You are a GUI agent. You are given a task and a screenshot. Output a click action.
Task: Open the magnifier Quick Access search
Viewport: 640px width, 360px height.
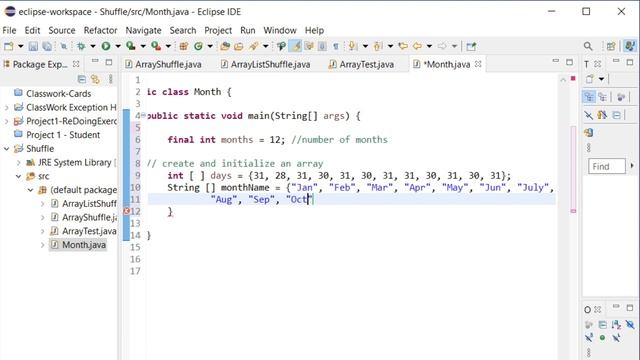pos(588,47)
